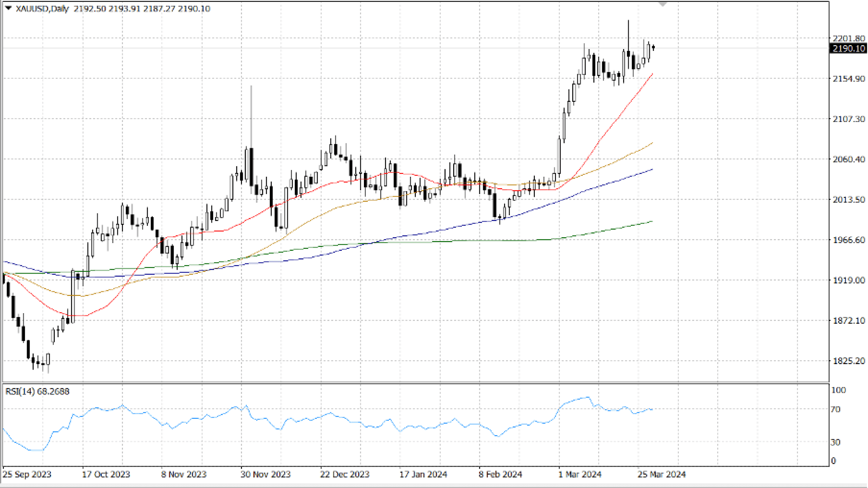
Task: Click the 1825.20 price scale label
Action: [x=849, y=361]
